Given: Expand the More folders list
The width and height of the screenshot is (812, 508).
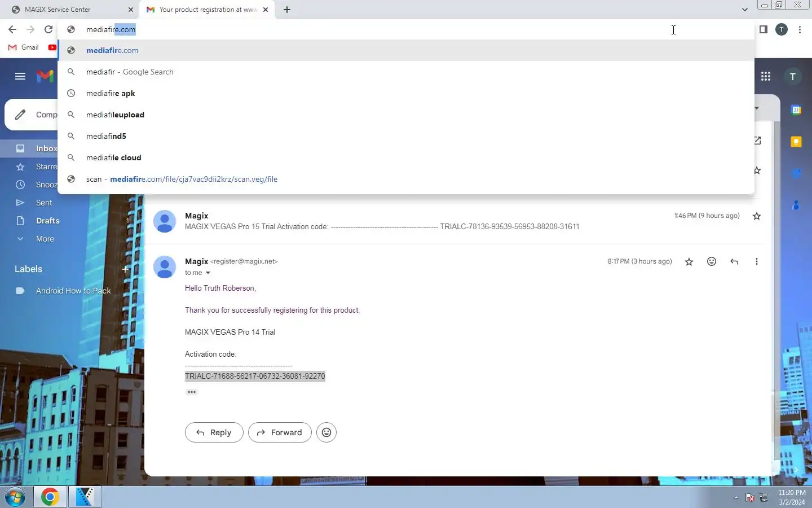Looking at the screenshot, I should [45, 239].
